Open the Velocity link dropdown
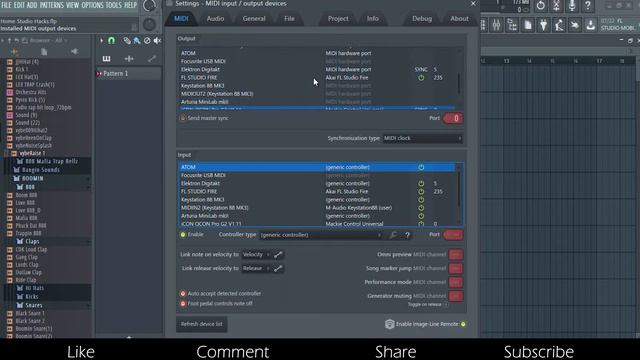 pos(257,255)
